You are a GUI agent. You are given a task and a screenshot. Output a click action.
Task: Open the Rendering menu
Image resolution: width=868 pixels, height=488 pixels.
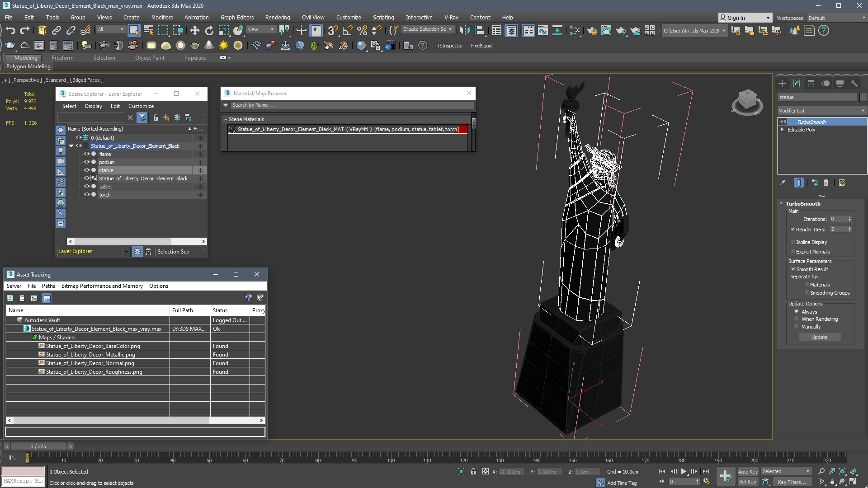pos(277,18)
